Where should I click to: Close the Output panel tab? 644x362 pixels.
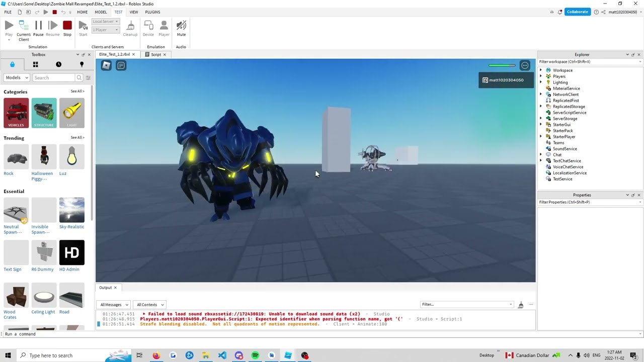click(x=115, y=288)
